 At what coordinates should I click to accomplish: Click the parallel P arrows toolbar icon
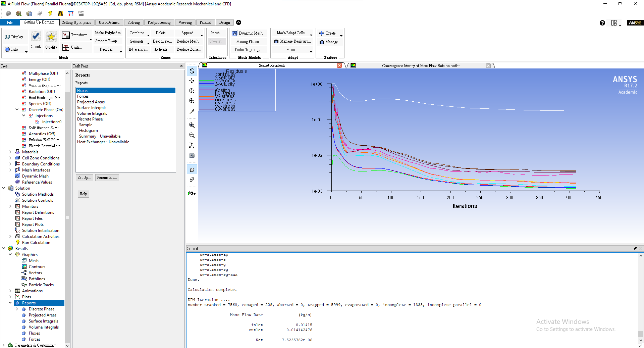point(71,13)
